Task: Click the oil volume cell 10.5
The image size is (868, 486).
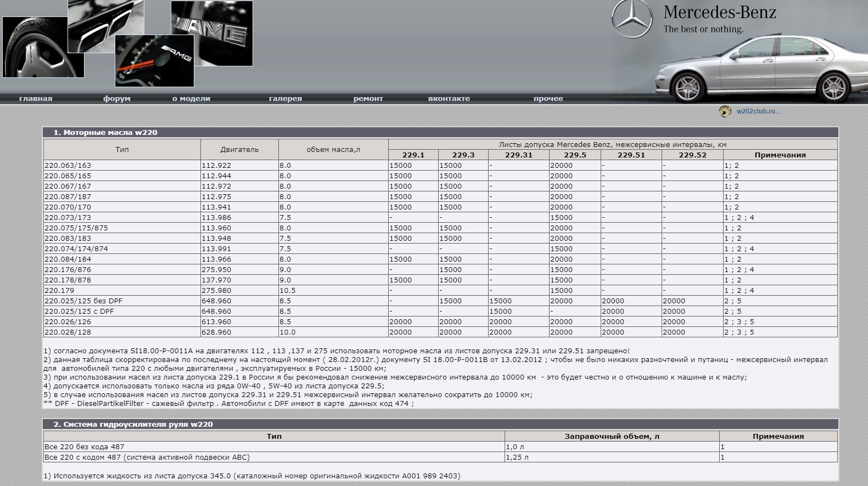Action: pyautogui.click(x=333, y=291)
